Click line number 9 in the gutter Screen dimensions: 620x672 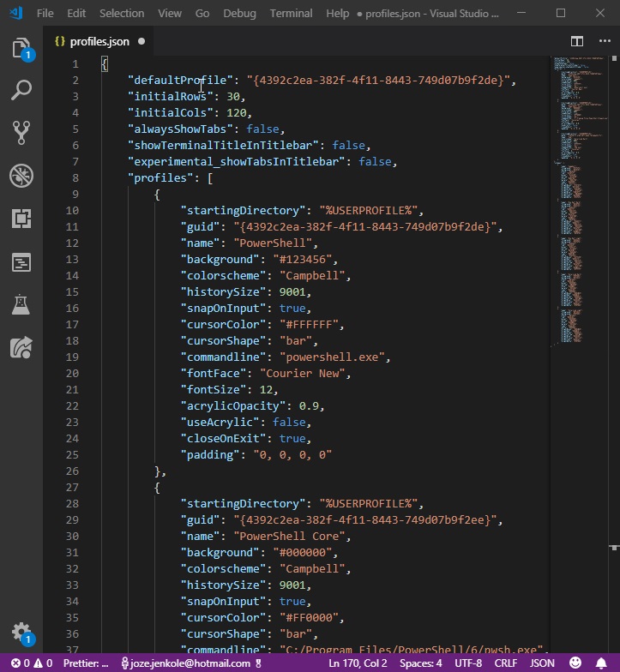coord(75,194)
